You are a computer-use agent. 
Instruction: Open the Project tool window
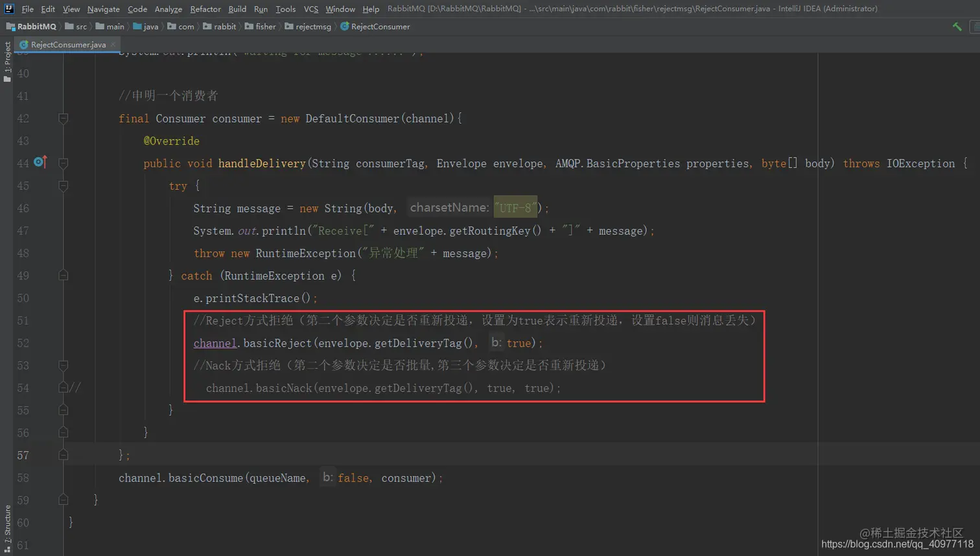tap(7, 62)
